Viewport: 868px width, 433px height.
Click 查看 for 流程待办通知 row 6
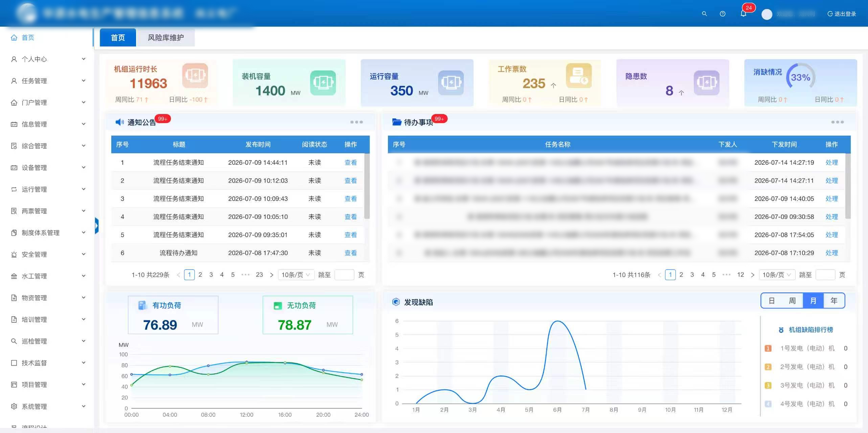tap(350, 253)
